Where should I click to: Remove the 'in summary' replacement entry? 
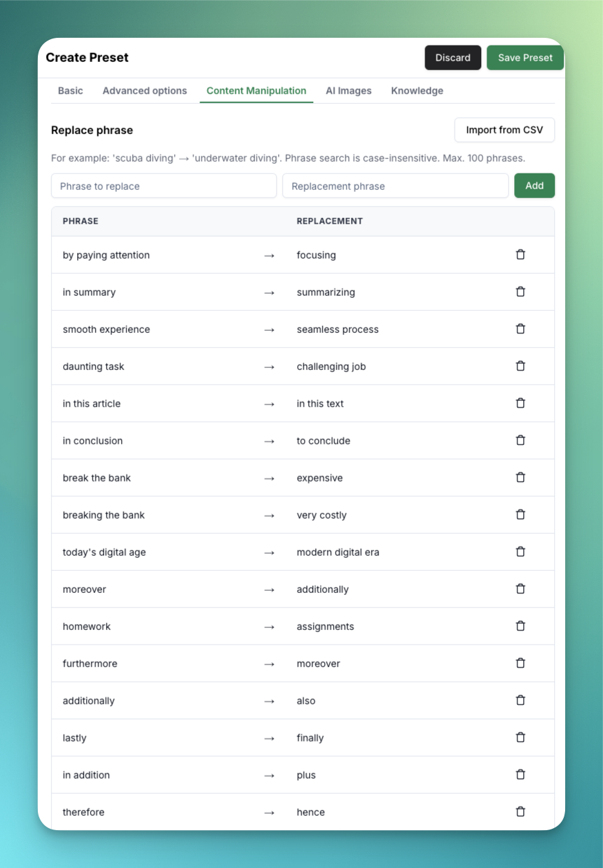pyautogui.click(x=520, y=292)
